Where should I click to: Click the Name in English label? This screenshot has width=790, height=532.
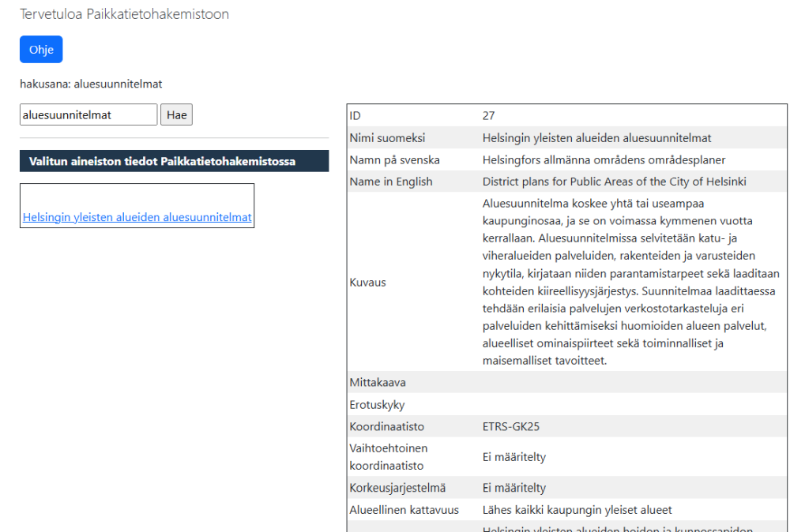click(x=391, y=182)
